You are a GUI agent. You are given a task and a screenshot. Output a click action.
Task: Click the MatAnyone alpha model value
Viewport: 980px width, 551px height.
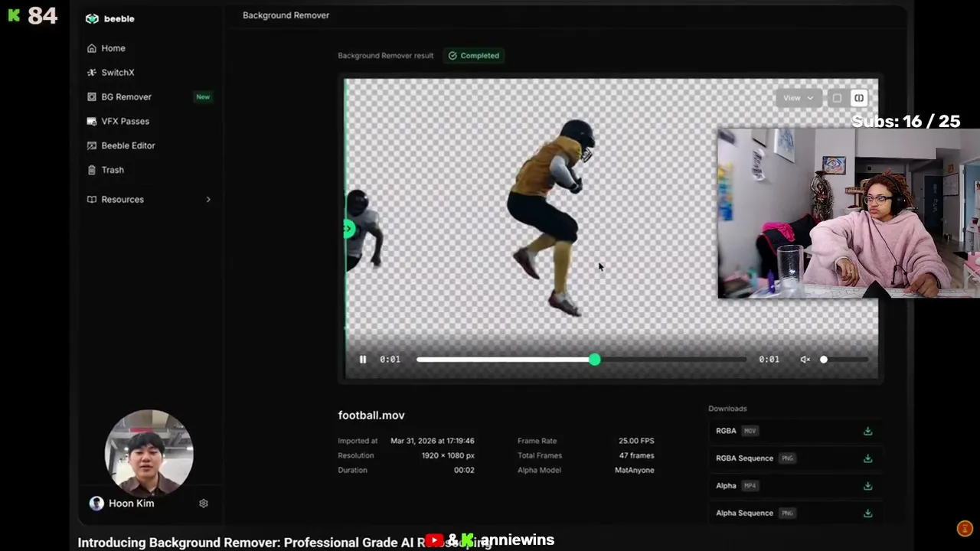point(634,470)
